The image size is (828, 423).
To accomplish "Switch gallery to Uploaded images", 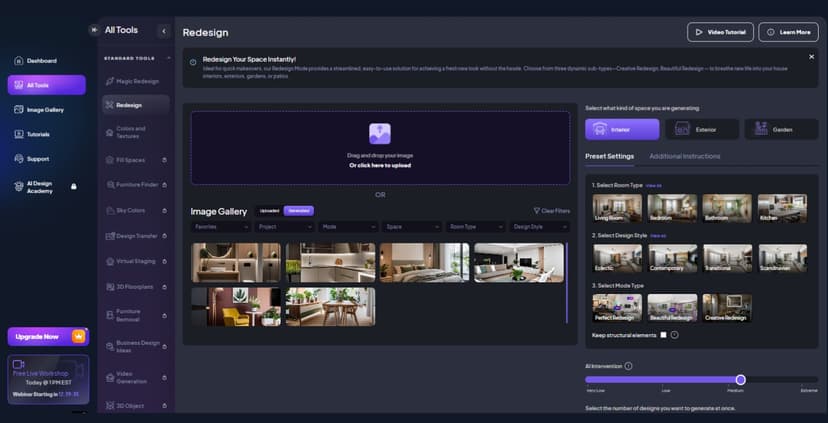I will [269, 211].
